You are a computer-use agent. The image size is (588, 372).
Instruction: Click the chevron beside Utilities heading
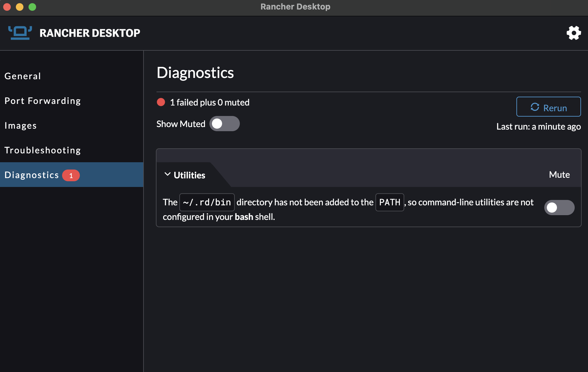(x=168, y=175)
